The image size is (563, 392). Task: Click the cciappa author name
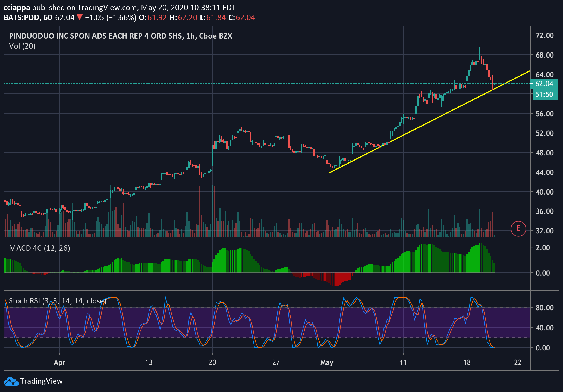pos(17,8)
